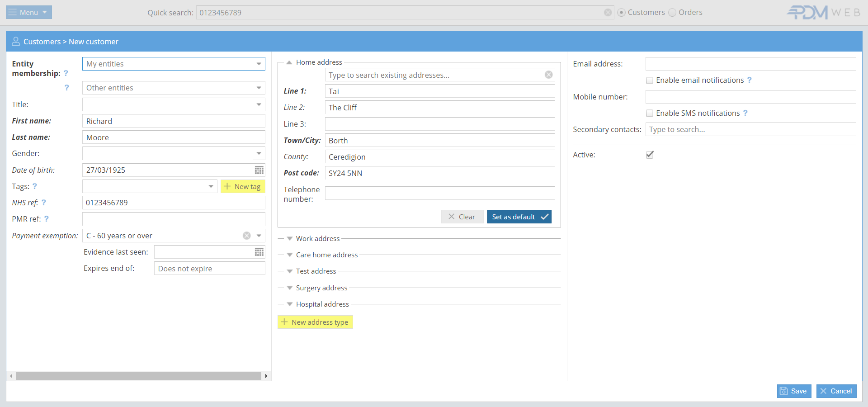Open the main Menu dropdown
Image resolution: width=868 pixels, height=407 pixels.
coord(29,12)
